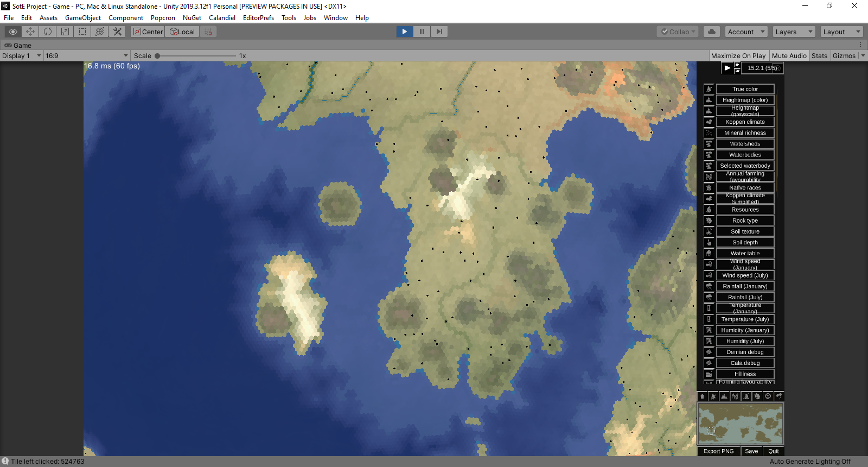Step one frame forward in Unity
This screenshot has width=868, height=467.
pyautogui.click(x=439, y=31)
